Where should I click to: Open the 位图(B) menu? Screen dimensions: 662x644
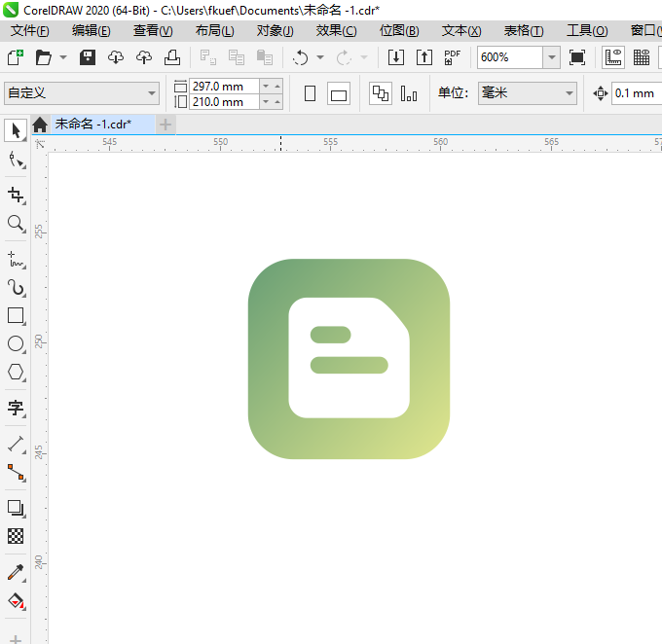coord(399,30)
